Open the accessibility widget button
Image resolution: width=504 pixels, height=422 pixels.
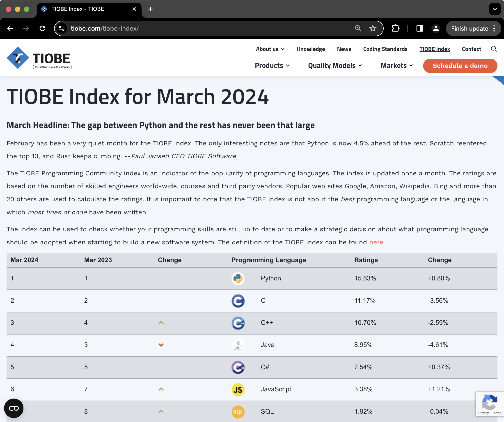[14, 408]
